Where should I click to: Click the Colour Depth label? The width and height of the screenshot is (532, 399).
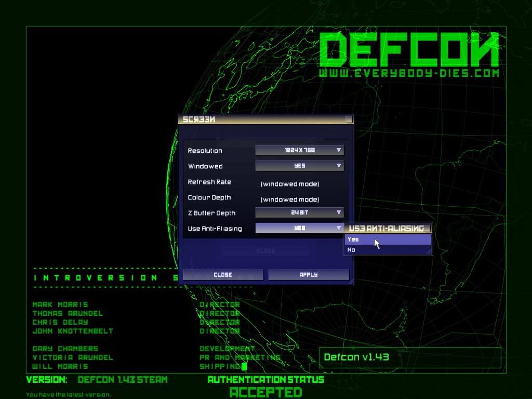(x=209, y=197)
